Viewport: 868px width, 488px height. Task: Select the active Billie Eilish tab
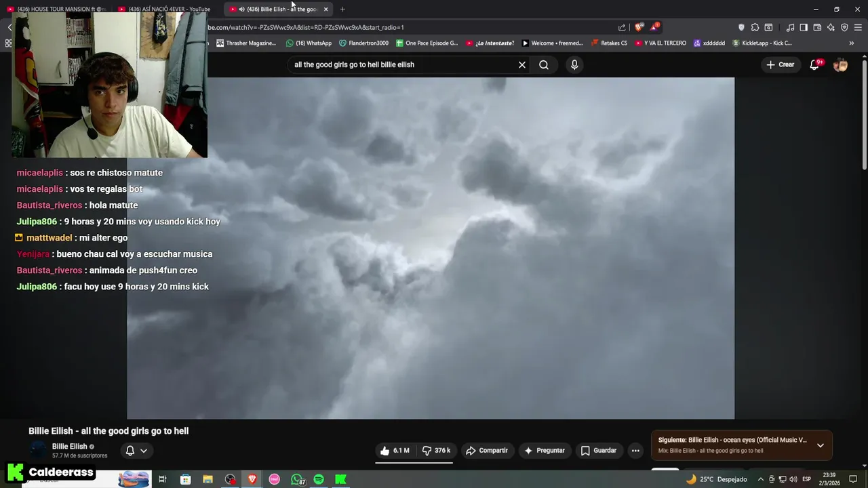278,9
